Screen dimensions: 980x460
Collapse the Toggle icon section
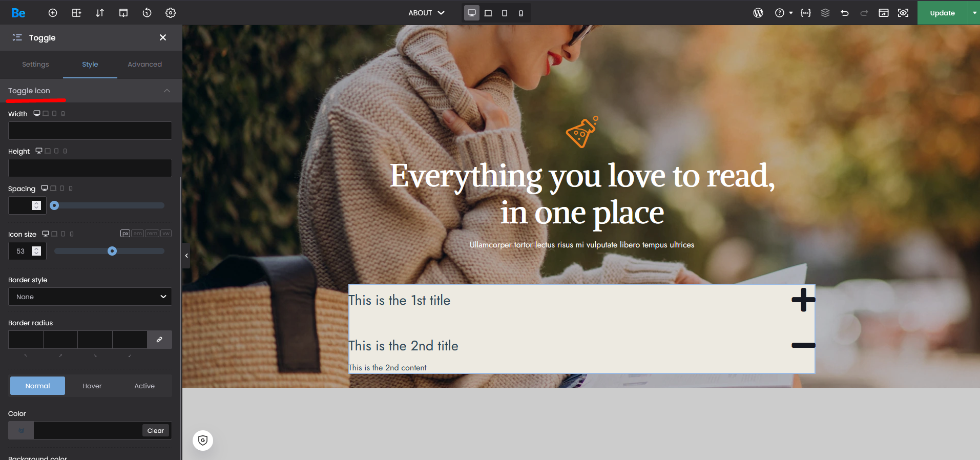[x=166, y=91]
